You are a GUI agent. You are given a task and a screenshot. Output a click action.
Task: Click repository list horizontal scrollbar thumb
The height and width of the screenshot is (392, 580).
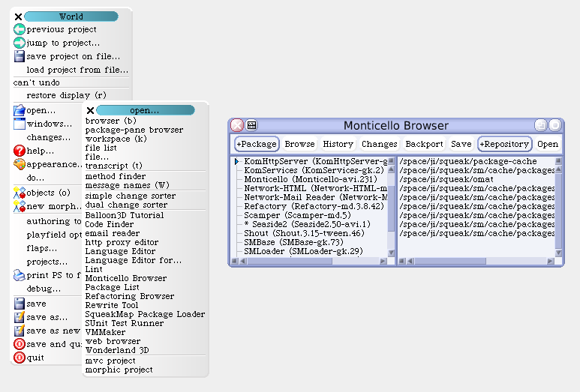[450, 262]
